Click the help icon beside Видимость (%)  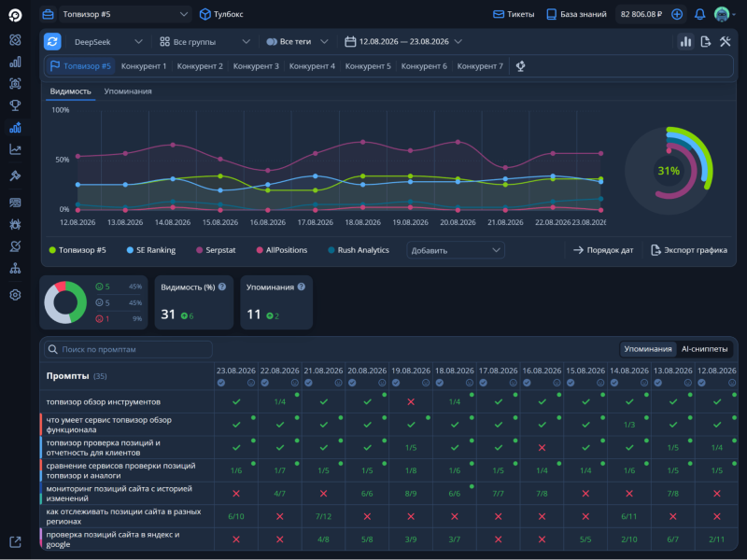(222, 287)
